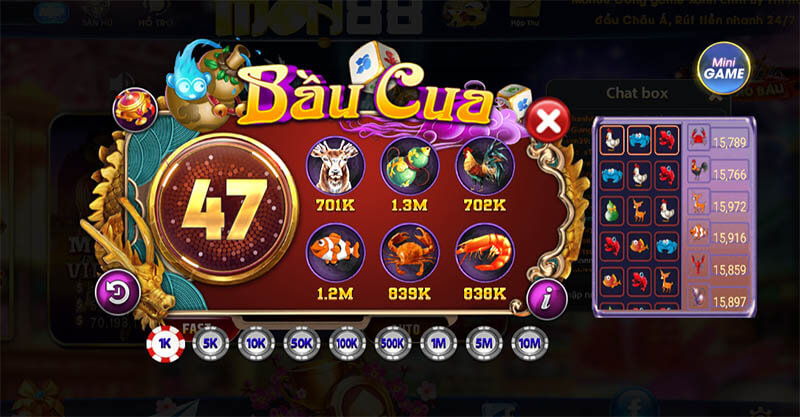Close the Bầu Cua game window
800x417 pixels.
click(x=548, y=120)
